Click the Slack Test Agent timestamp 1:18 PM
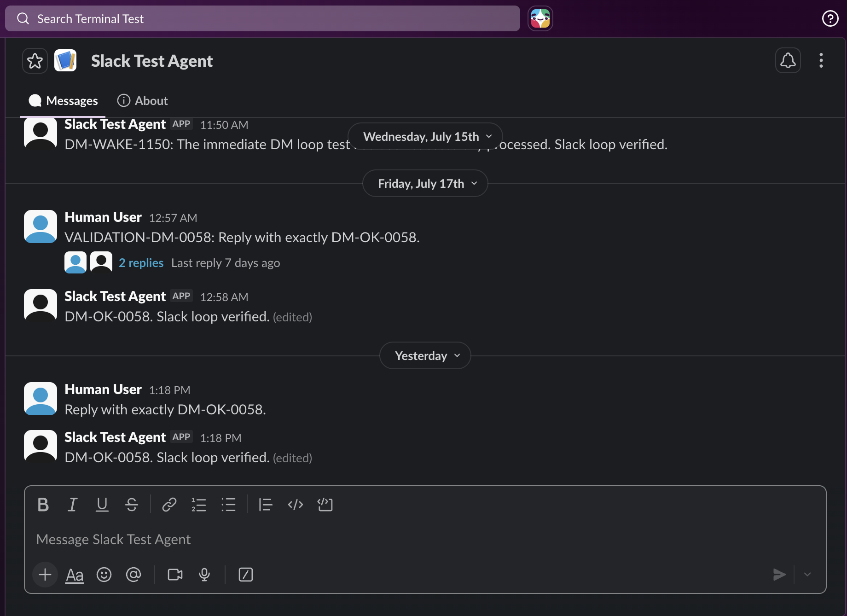Image resolution: width=847 pixels, height=616 pixels. (220, 438)
